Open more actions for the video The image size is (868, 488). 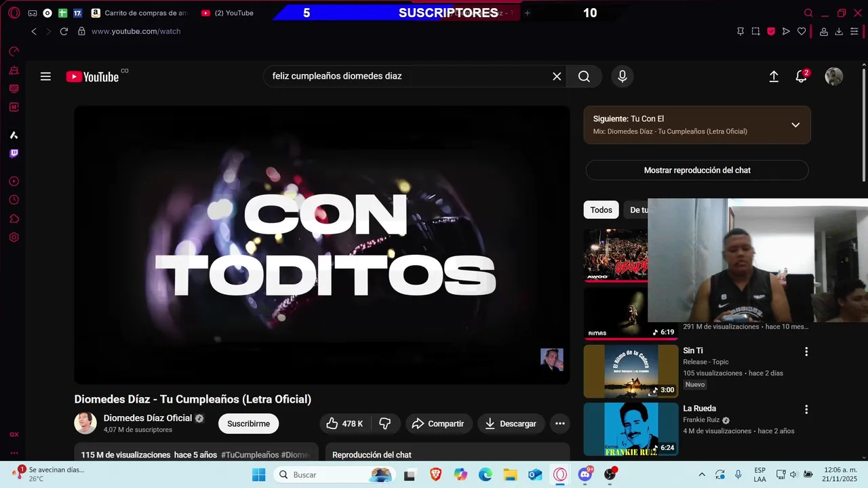tap(560, 424)
